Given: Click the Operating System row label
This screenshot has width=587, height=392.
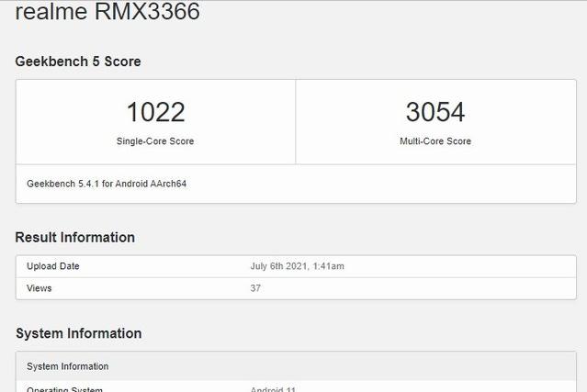Looking at the screenshot, I should pyautogui.click(x=64, y=388).
